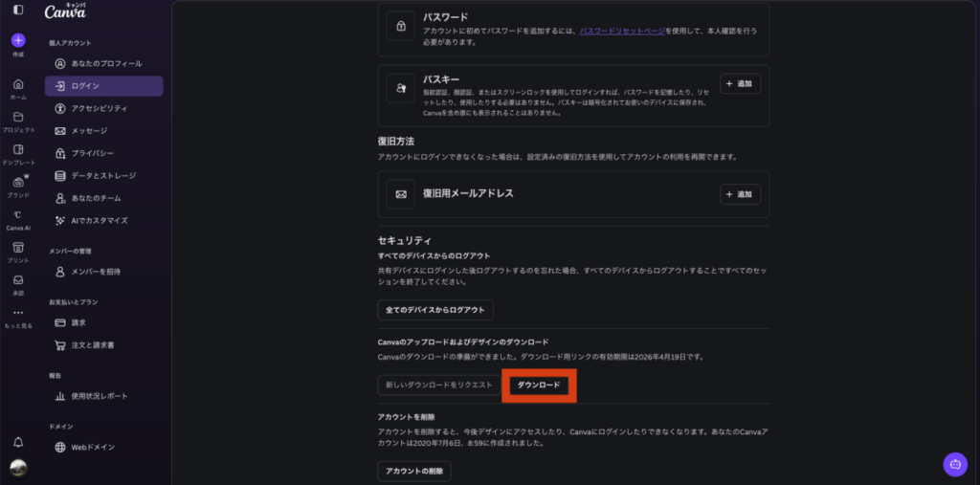Click 新しいダウンロードをリクエスト button

tap(438, 385)
